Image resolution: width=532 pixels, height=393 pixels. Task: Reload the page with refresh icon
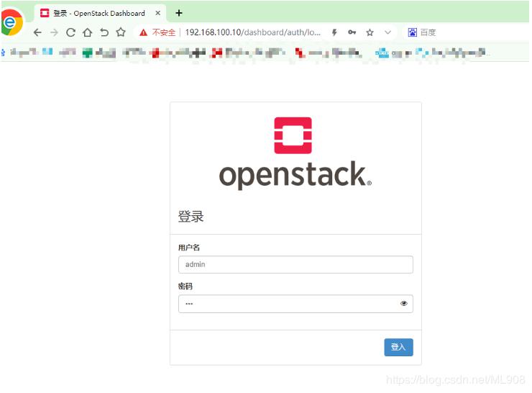coord(70,32)
